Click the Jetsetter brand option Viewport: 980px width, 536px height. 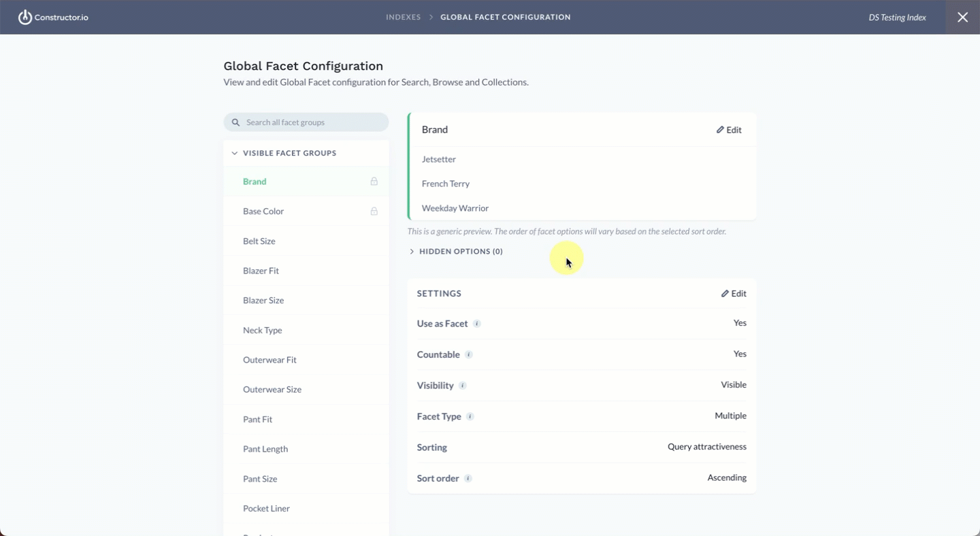pyautogui.click(x=439, y=159)
